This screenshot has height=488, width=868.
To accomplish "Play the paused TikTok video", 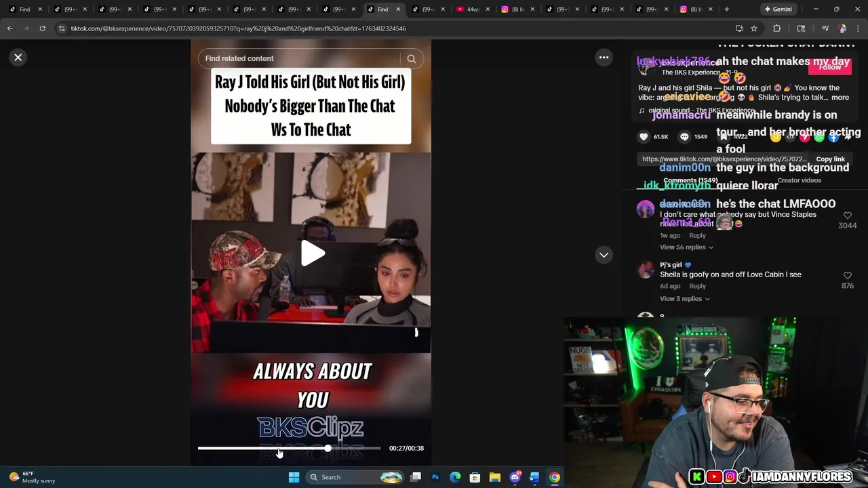I will [312, 253].
